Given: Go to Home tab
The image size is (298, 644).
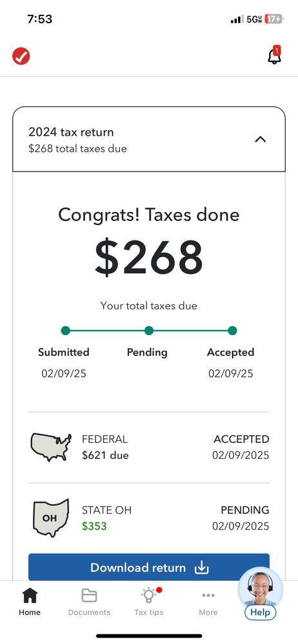Looking at the screenshot, I should click(30, 601).
